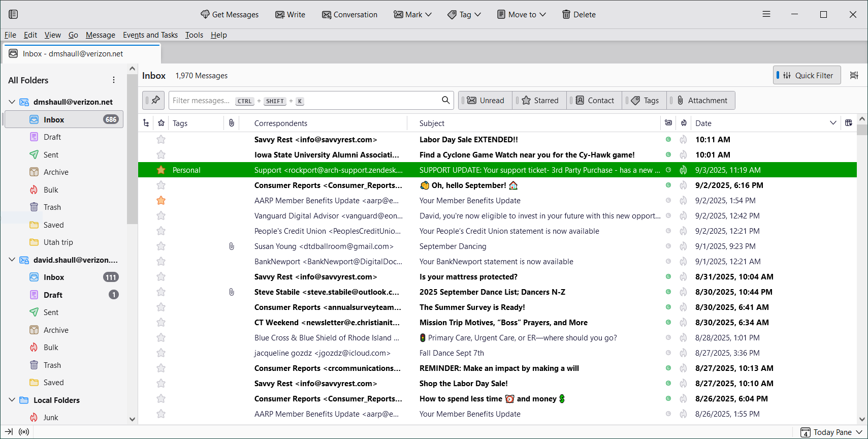The width and height of the screenshot is (868, 439).
Task: Toggle the Unread quick filter
Action: point(486,100)
